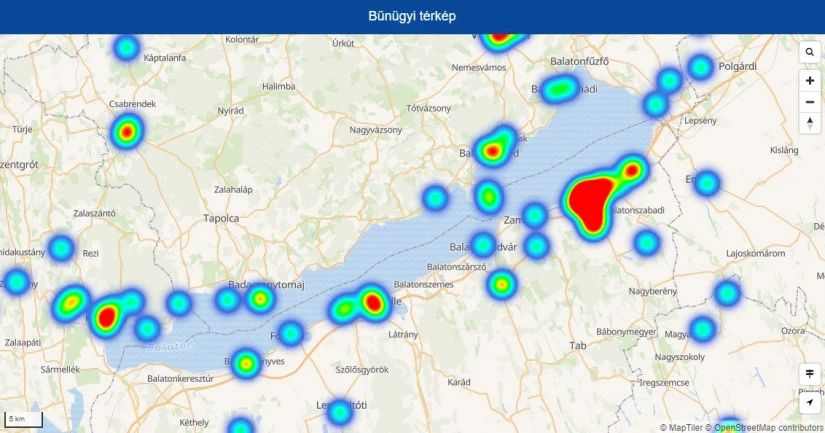This screenshot has height=433, width=825.
Task: Click the green heat spot near Balatonalmádi
Action: click(x=560, y=89)
